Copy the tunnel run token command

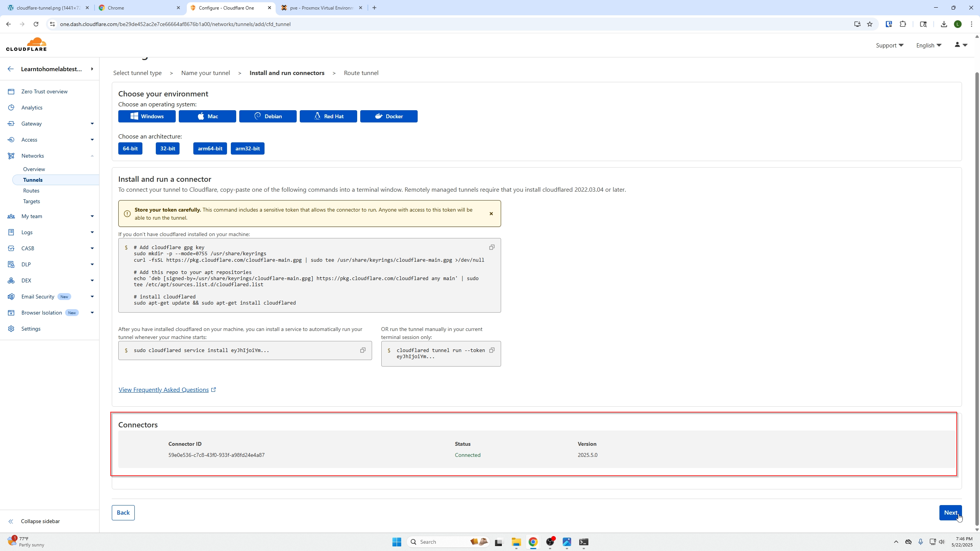click(x=492, y=350)
